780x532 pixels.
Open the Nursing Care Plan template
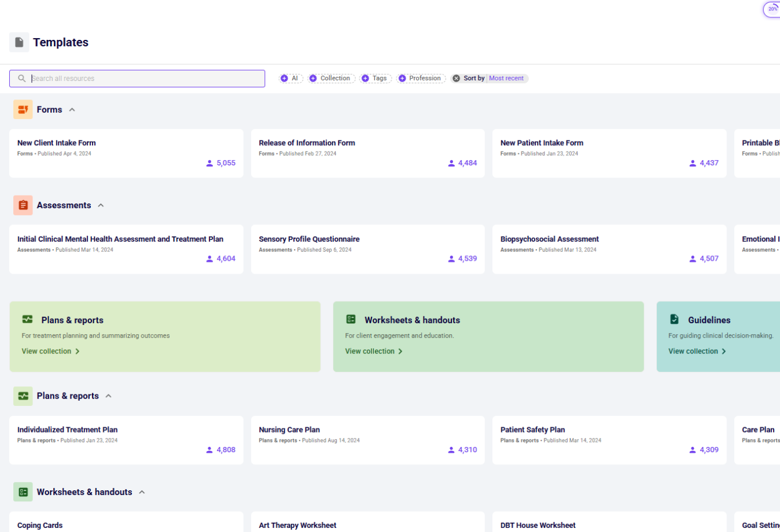click(x=368, y=440)
